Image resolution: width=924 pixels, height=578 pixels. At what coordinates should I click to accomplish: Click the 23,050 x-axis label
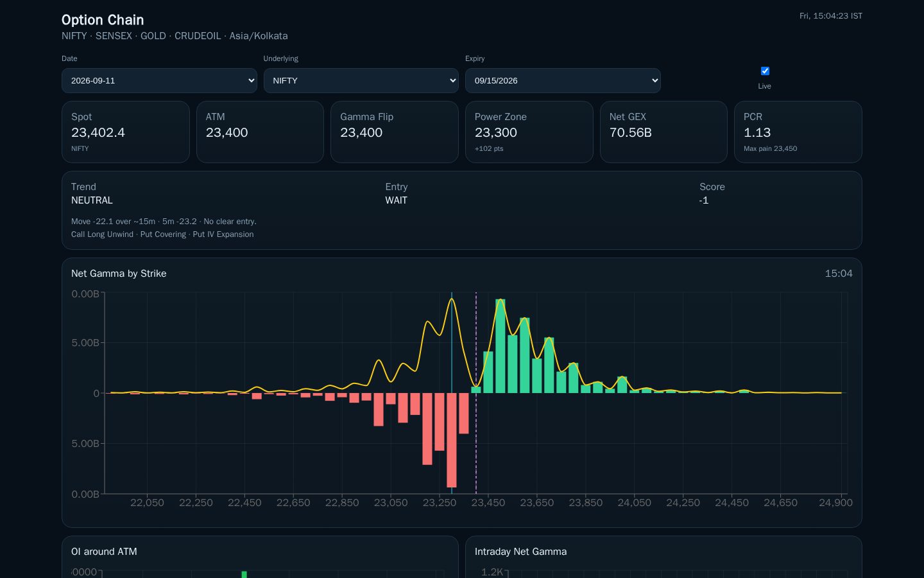(x=391, y=502)
